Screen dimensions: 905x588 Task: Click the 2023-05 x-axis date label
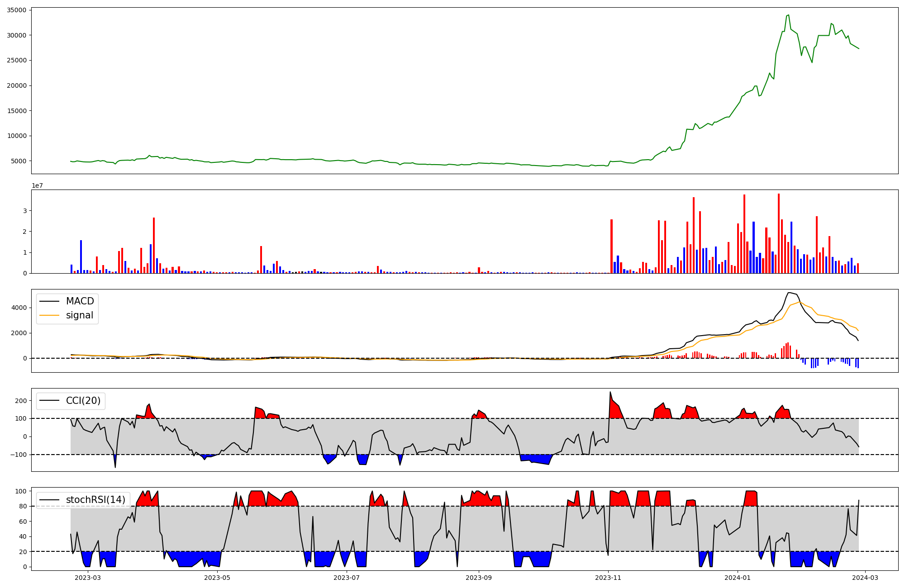click(217, 578)
